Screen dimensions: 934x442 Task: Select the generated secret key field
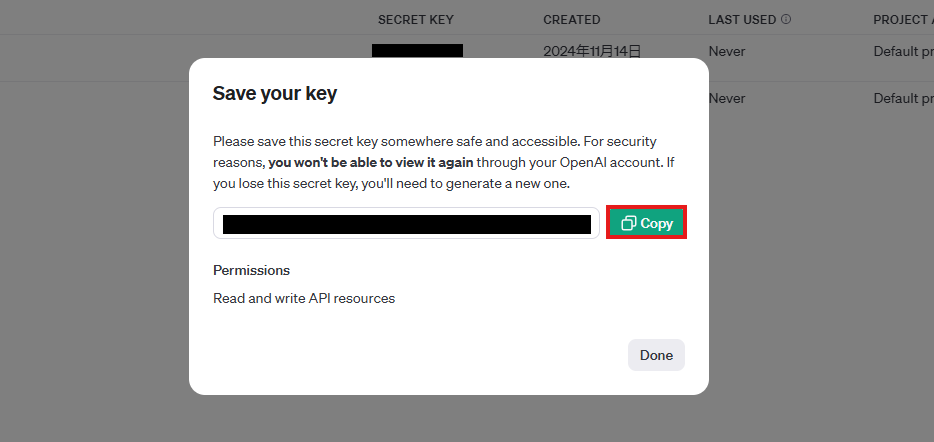tap(406, 224)
